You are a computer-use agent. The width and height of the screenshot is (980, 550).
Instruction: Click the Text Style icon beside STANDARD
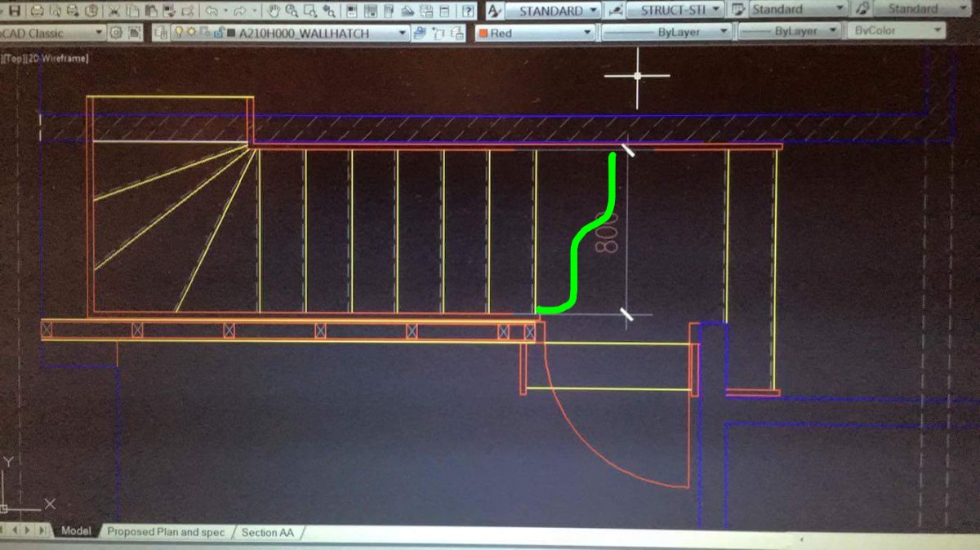494,11
